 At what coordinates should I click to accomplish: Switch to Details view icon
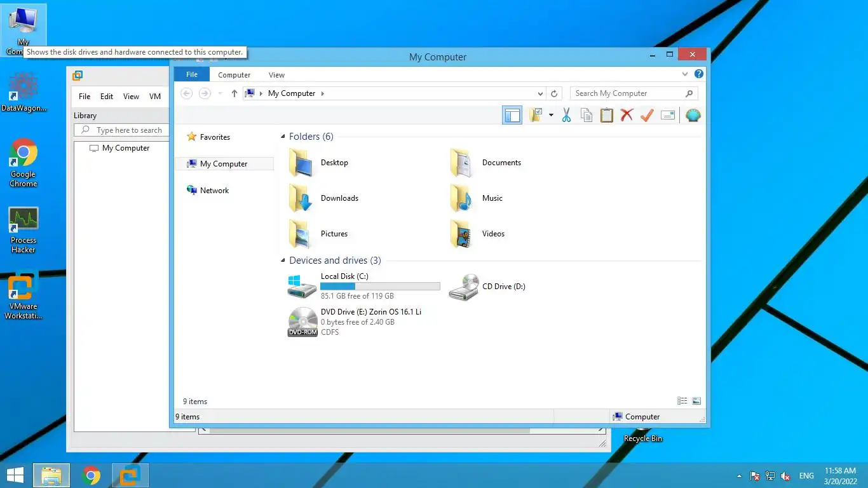(x=682, y=401)
